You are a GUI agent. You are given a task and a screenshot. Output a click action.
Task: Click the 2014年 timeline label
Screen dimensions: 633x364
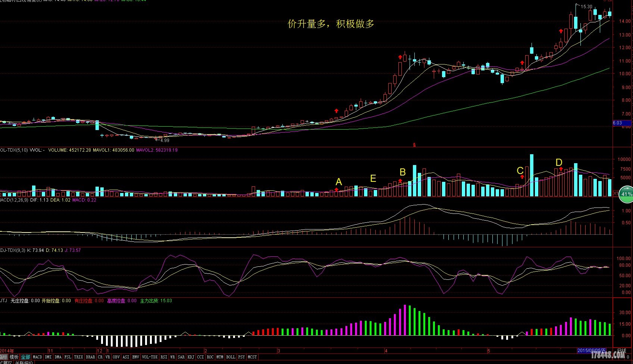[x=7, y=351]
